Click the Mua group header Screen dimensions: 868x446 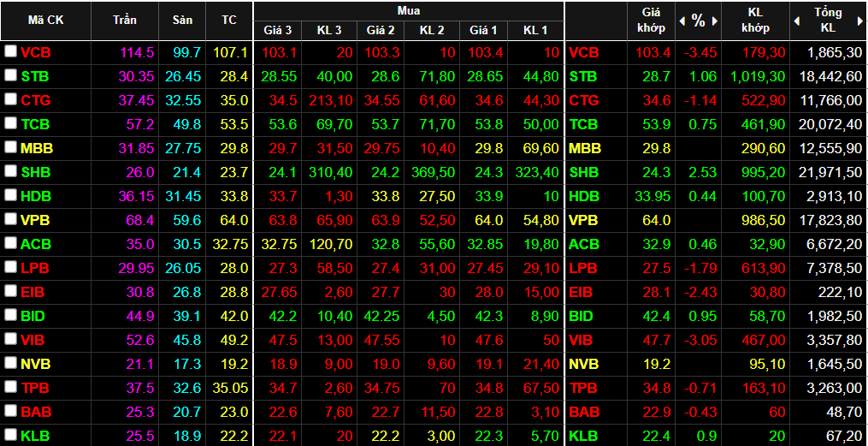click(x=408, y=11)
